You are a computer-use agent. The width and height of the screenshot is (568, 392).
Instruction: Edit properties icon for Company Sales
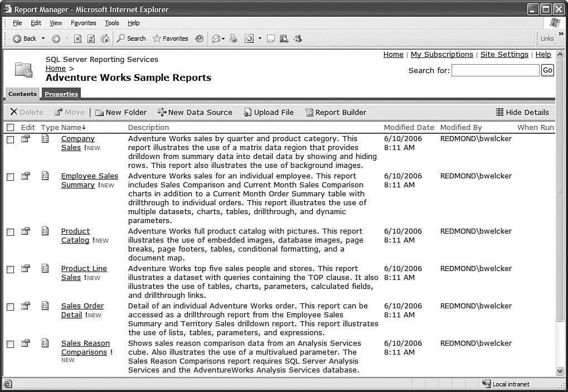(x=25, y=139)
